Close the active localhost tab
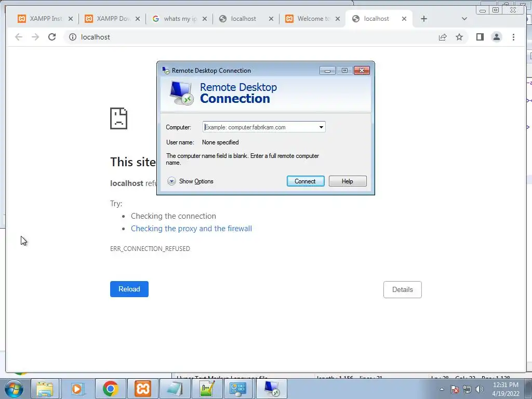 click(x=404, y=19)
